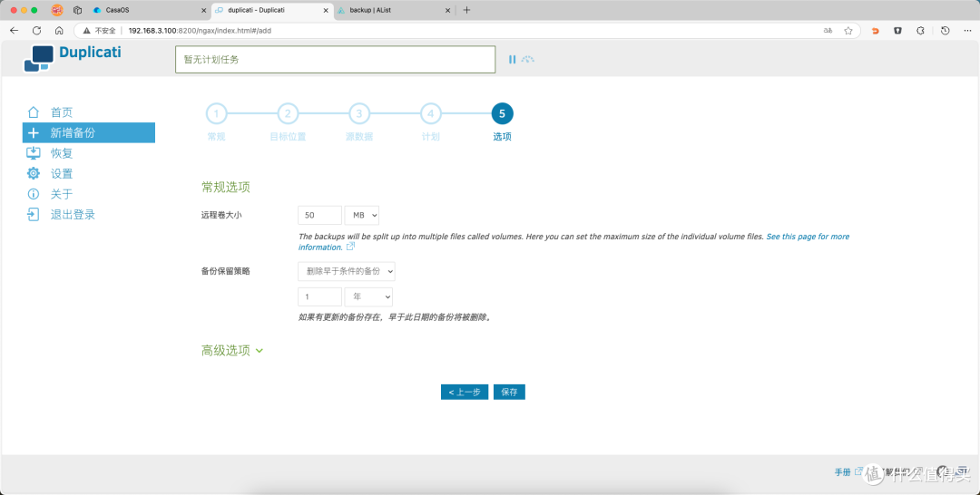980x495 pixels.
Task: Click the retention number field showing 1
Action: (x=320, y=297)
